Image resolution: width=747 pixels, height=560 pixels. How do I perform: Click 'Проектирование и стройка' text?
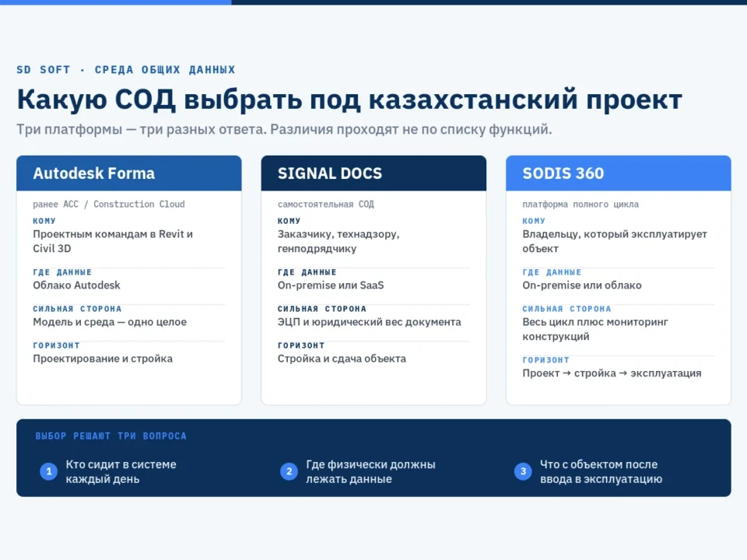point(103,359)
